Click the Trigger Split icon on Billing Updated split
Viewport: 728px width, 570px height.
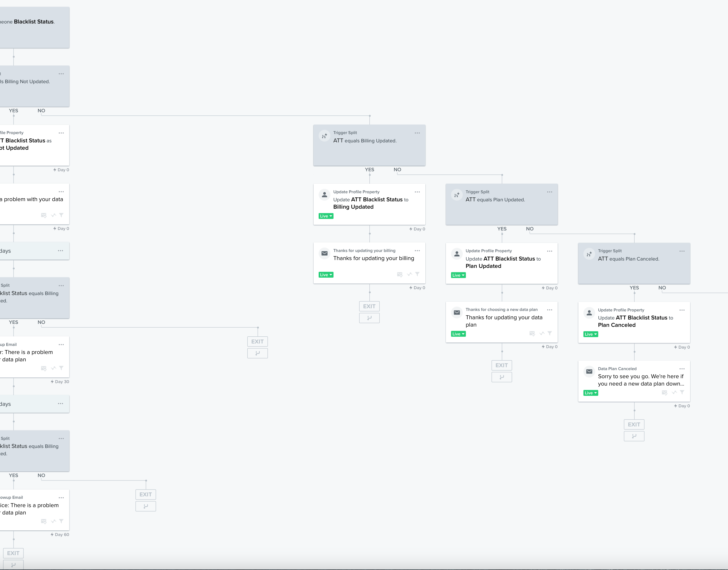[324, 136]
